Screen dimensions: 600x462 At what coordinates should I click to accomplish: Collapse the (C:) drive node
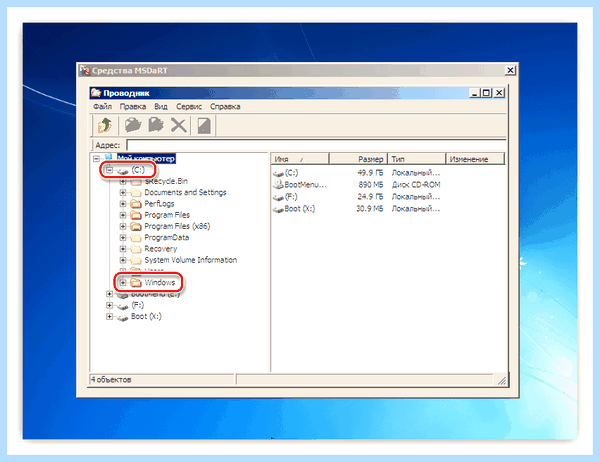coord(109,170)
